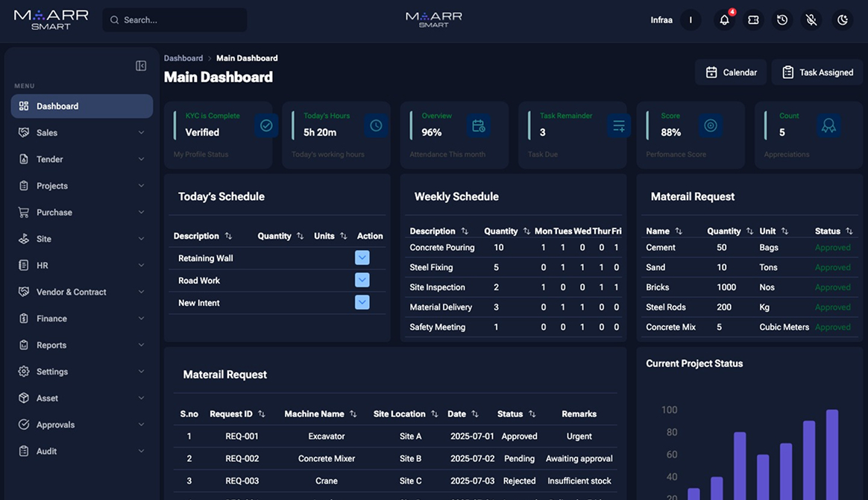Click the Today's Hours clock icon
The image size is (868, 500).
[376, 125]
